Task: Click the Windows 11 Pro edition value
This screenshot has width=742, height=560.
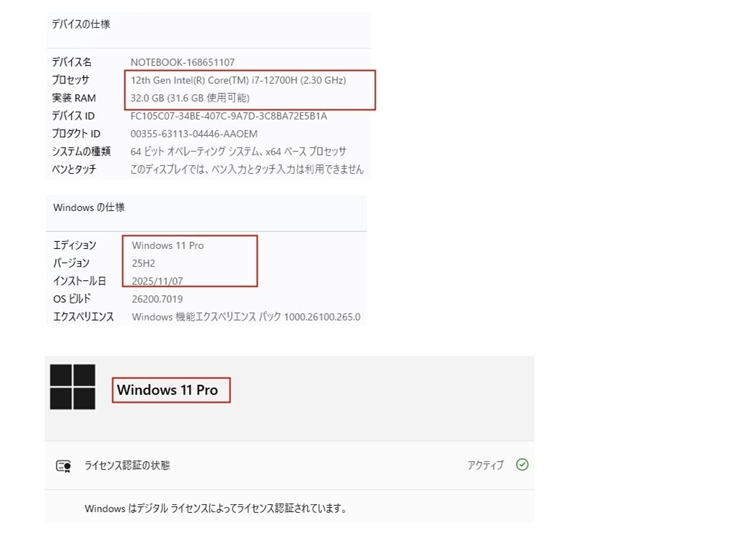Action: click(x=168, y=245)
